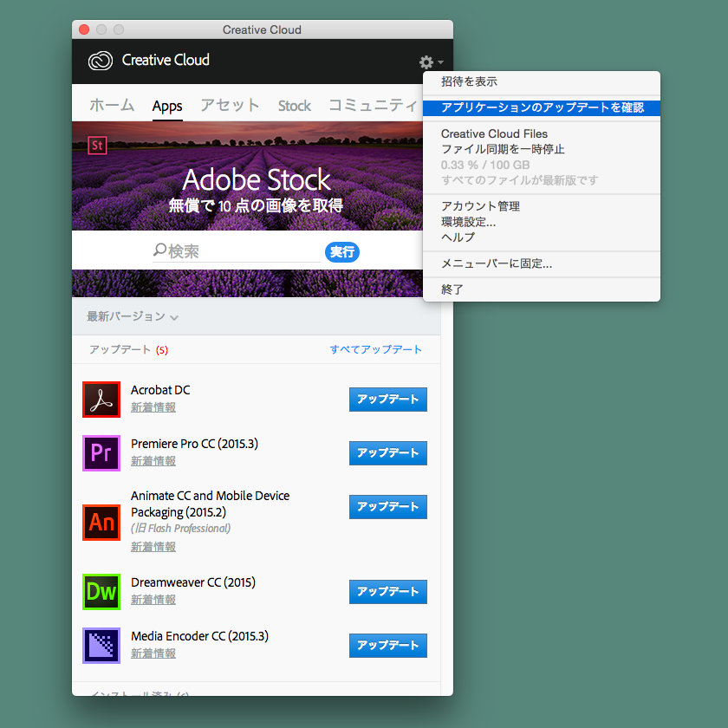Select the Apps tab
This screenshot has width=728, height=728.
(167, 107)
